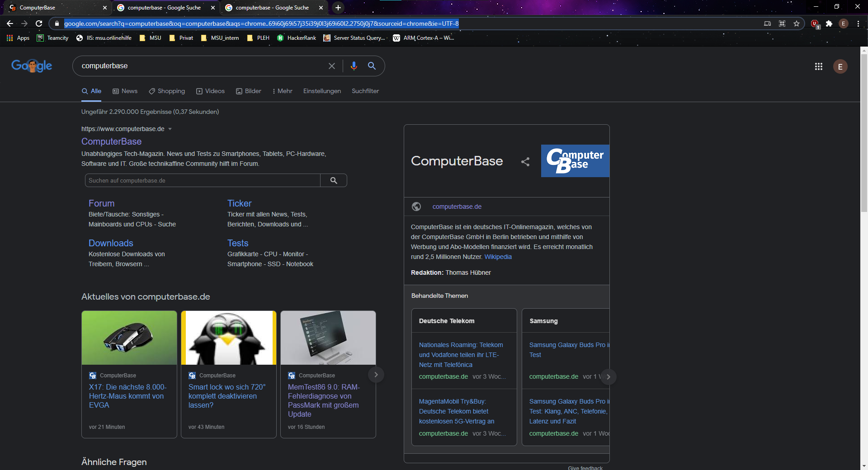Open the MagentaMobil Try&Buy article
Image resolution: width=868 pixels, height=470 pixels.
tap(456, 411)
